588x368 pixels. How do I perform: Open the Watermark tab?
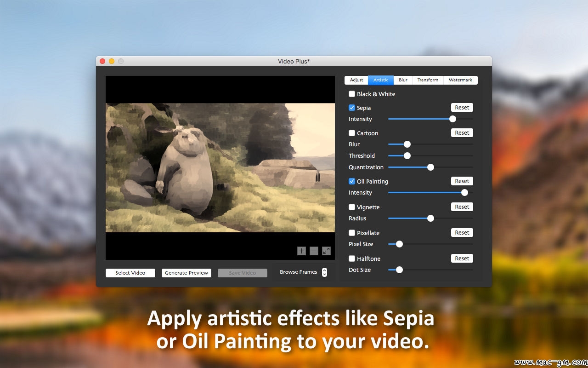coord(460,80)
